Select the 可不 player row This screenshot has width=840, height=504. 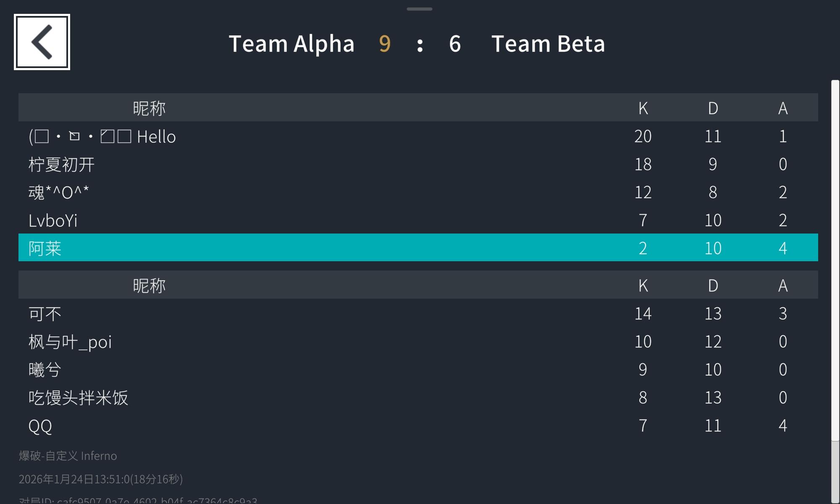click(418, 314)
